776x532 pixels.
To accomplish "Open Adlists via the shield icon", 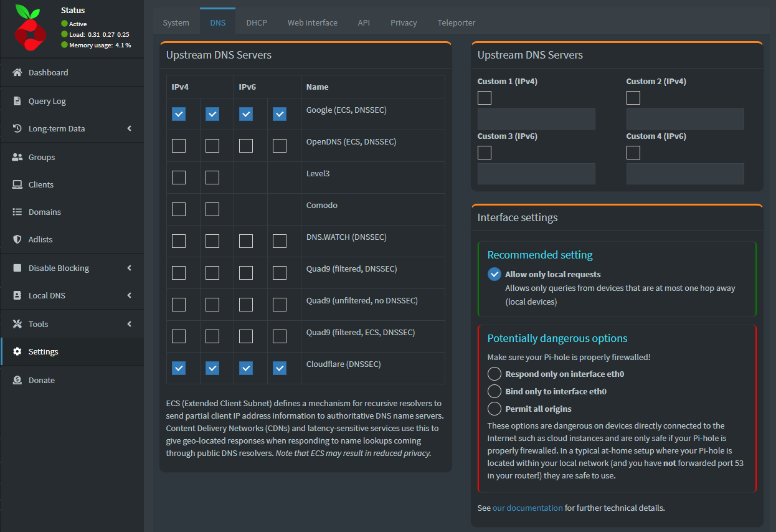I will pyautogui.click(x=17, y=240).
